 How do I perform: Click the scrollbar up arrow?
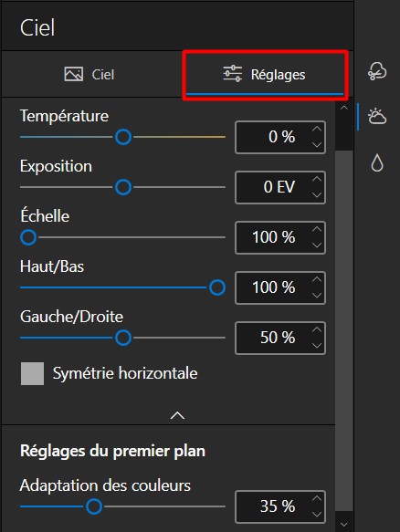point(344,108)
